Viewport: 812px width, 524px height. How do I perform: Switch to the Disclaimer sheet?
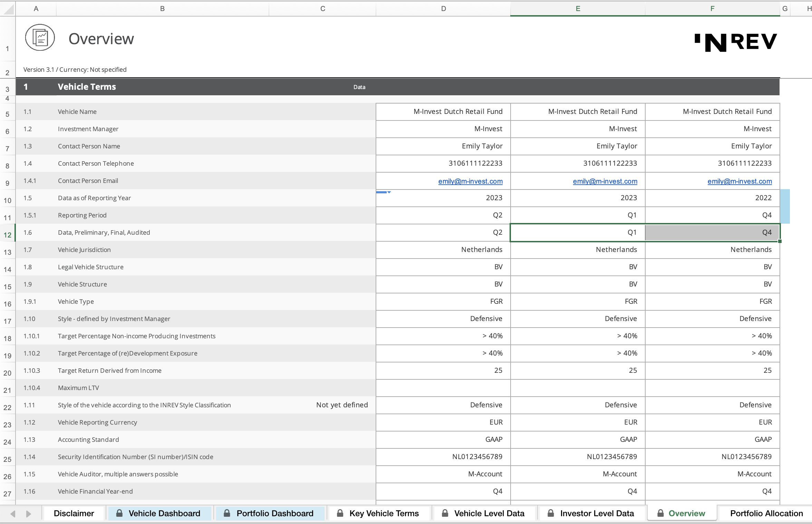tap(74, 513)
